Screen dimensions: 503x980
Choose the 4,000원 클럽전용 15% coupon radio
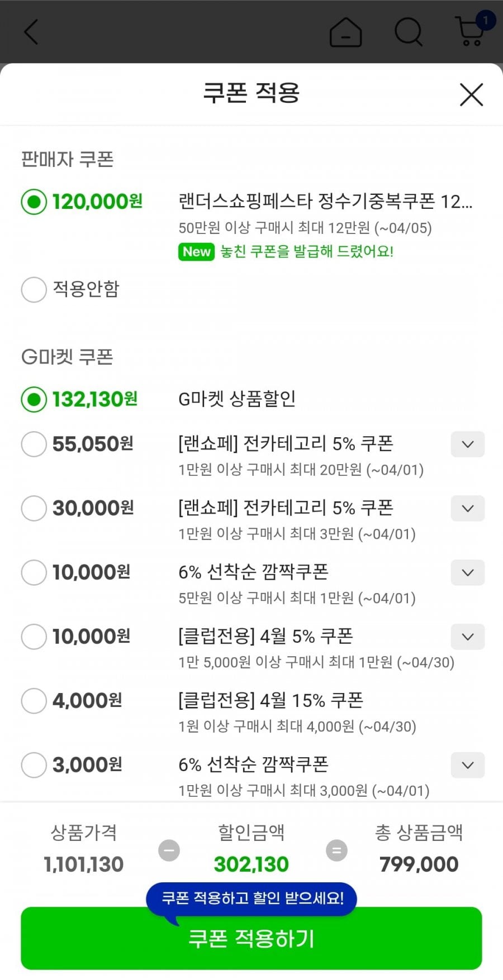click(x=34, y=701)
